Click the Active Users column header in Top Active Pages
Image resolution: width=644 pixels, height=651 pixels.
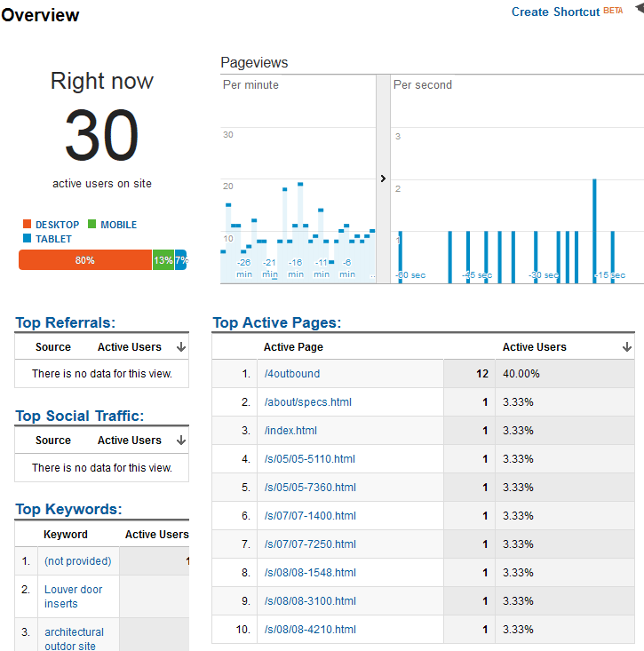534,347
